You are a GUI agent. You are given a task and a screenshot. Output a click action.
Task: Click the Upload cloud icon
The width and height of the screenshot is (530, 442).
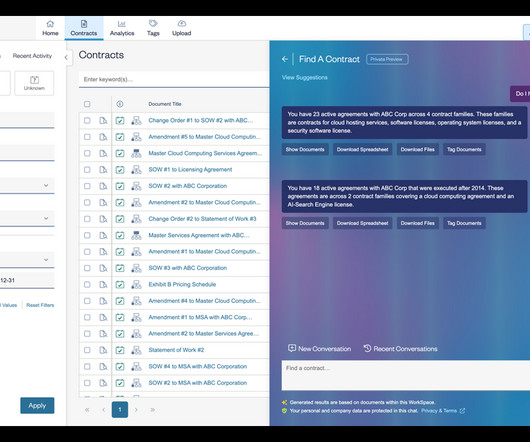click(x=182, y=23)
